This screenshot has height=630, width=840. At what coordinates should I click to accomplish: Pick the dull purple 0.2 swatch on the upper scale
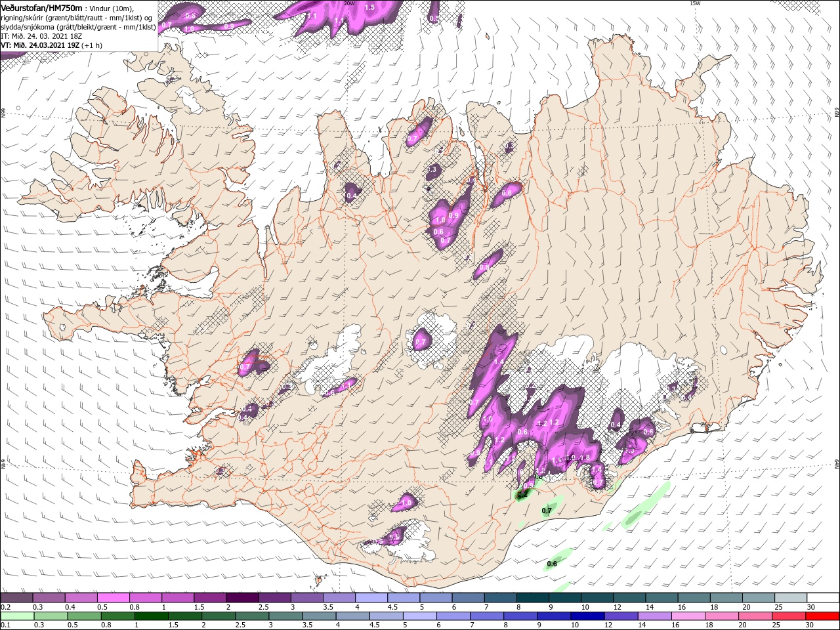[x=16, y=598]
